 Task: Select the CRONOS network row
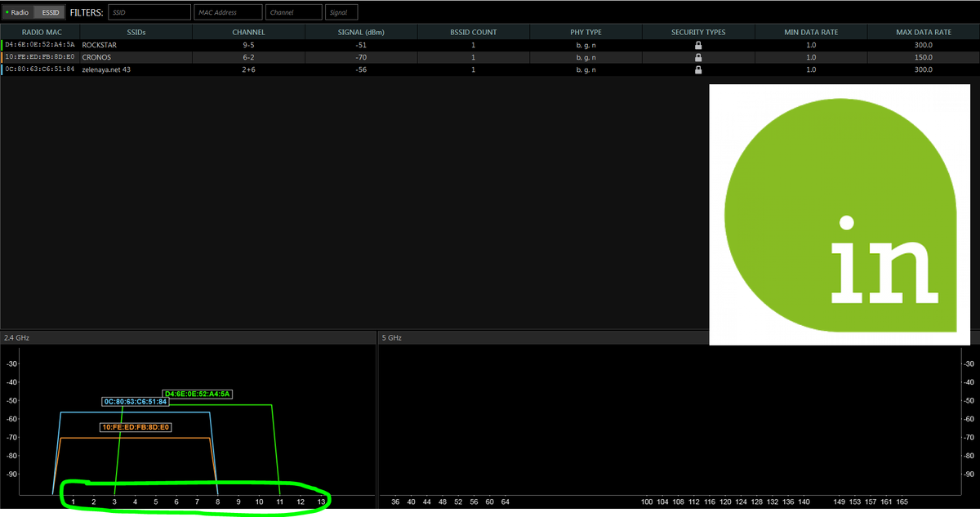point(490,57)
